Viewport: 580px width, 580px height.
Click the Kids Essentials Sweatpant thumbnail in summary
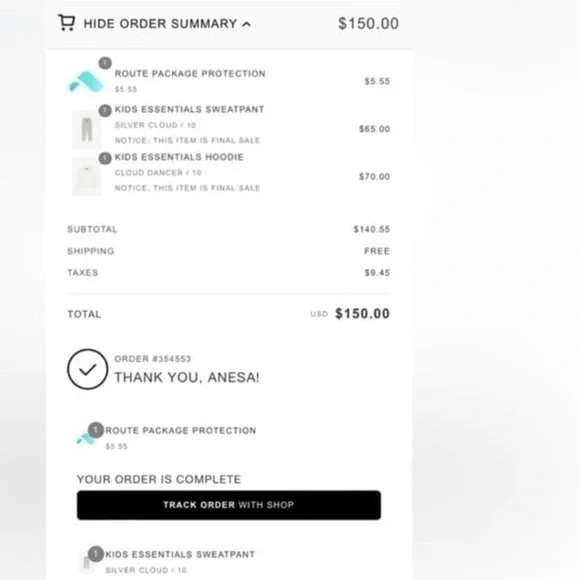click(87, 129)
